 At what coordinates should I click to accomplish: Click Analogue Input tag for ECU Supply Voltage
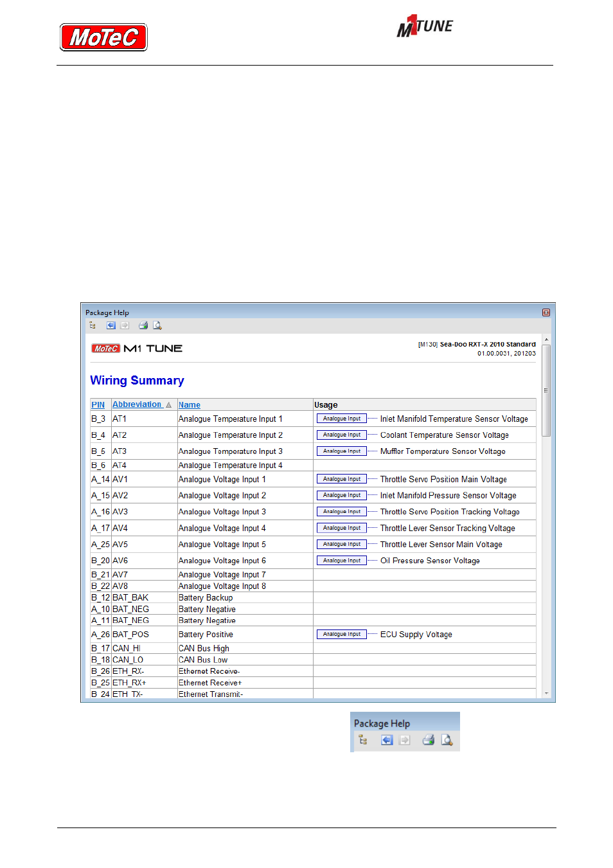[342, 635]
